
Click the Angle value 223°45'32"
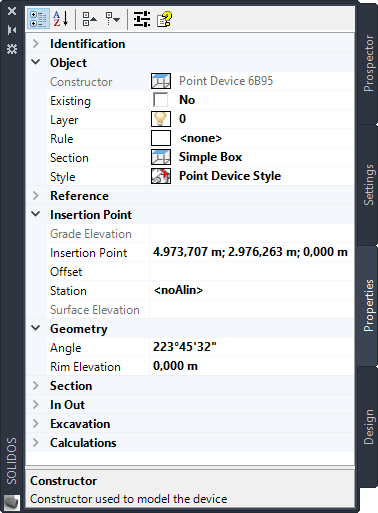click(x=185, y=347)
